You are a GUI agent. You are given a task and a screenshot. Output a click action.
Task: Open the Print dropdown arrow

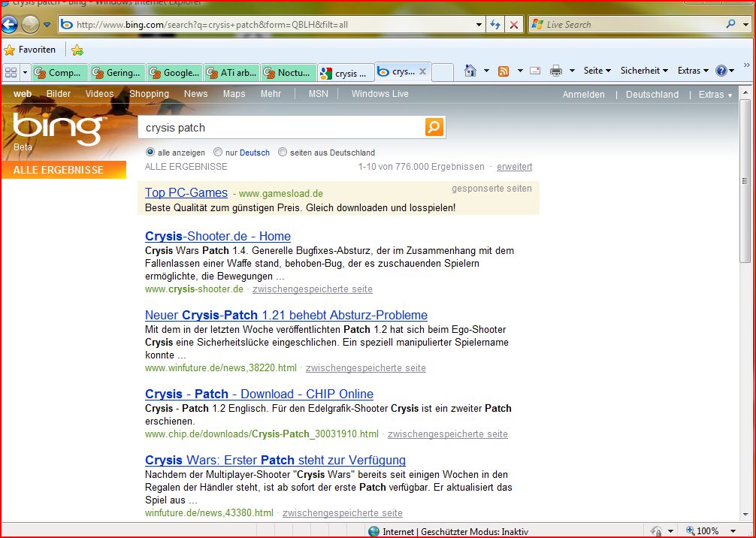[x=572, y=71]
